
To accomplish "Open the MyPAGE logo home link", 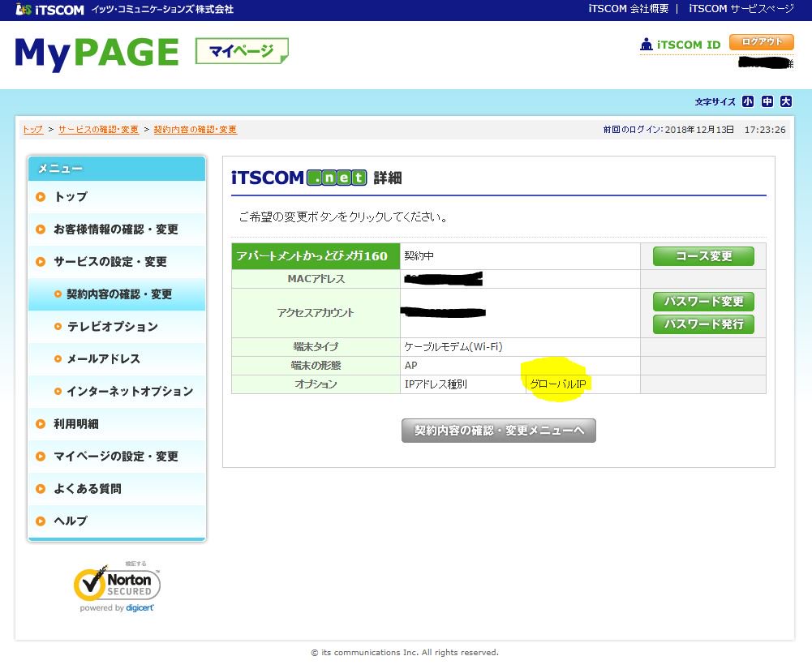I will click(x=97, y=54).
